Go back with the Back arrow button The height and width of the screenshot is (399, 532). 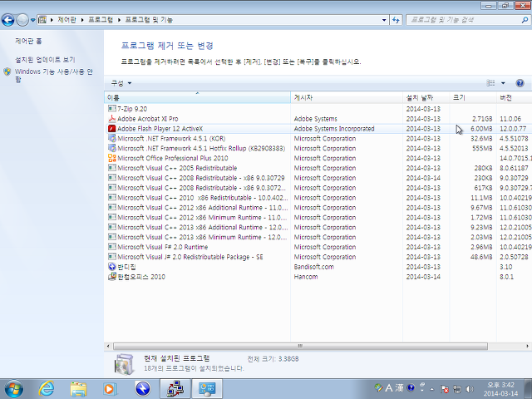pos(7,20)
